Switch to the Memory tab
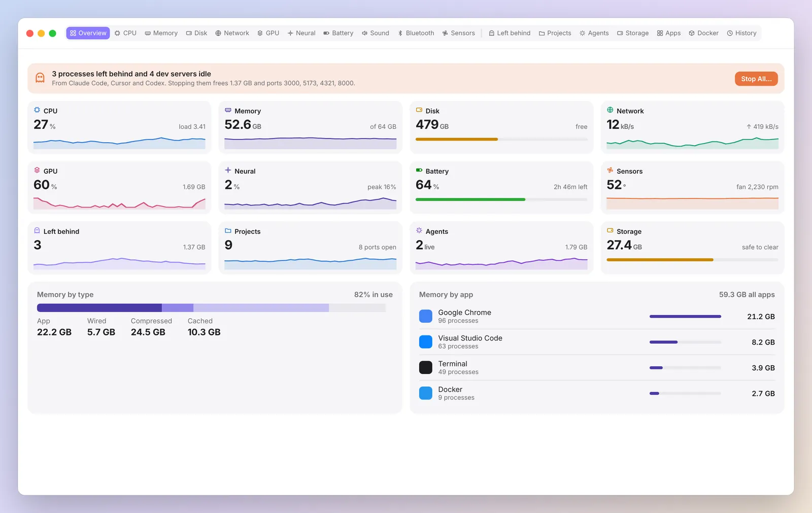This screenshot has width=812, height=513. pos(161,33)
